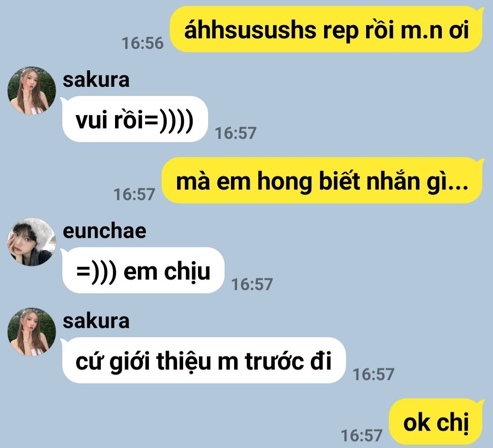Select the "=))) em chịu" message bubble
The width and height of the screenshot is (493, 448).
[143, 270]
